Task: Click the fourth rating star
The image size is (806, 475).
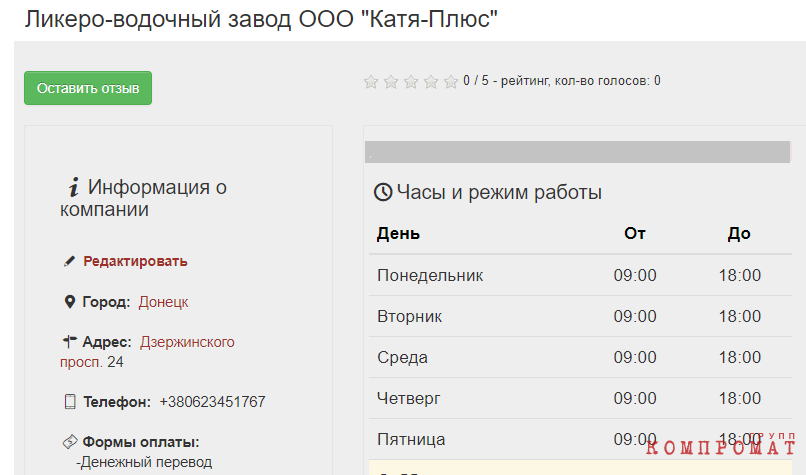Action: 431,81
